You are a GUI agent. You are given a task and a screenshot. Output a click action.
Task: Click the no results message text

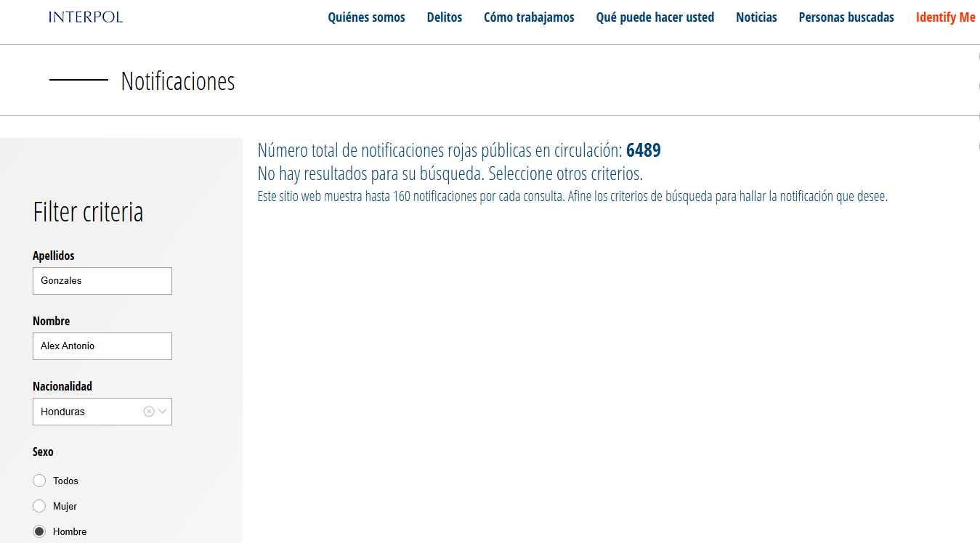point(450,174)
